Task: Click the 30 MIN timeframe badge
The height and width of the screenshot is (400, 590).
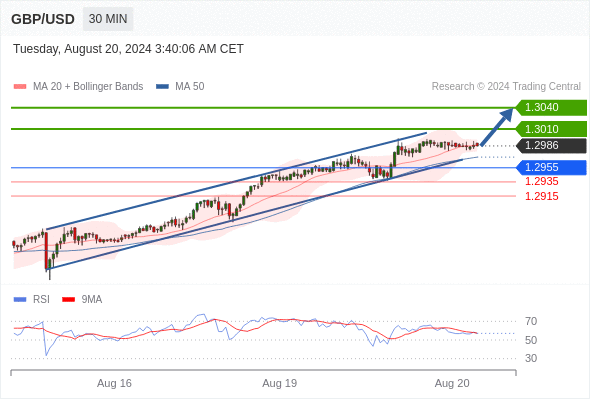Action: [x=108, y=19]
